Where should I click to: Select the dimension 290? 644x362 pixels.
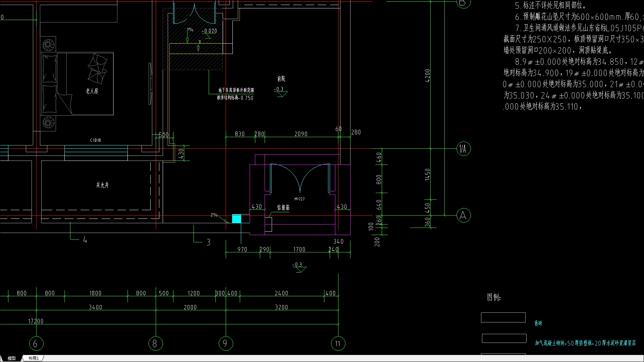tap(265, 250)
